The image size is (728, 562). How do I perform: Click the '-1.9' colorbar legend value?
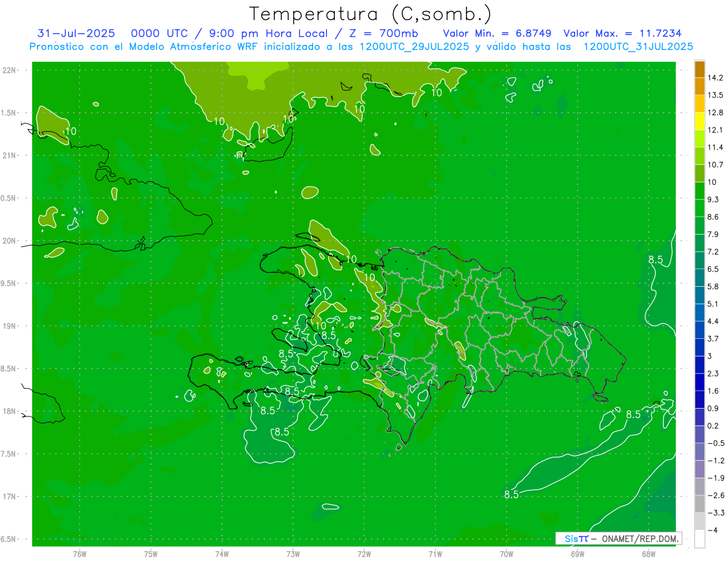click(x=715, y=478)
